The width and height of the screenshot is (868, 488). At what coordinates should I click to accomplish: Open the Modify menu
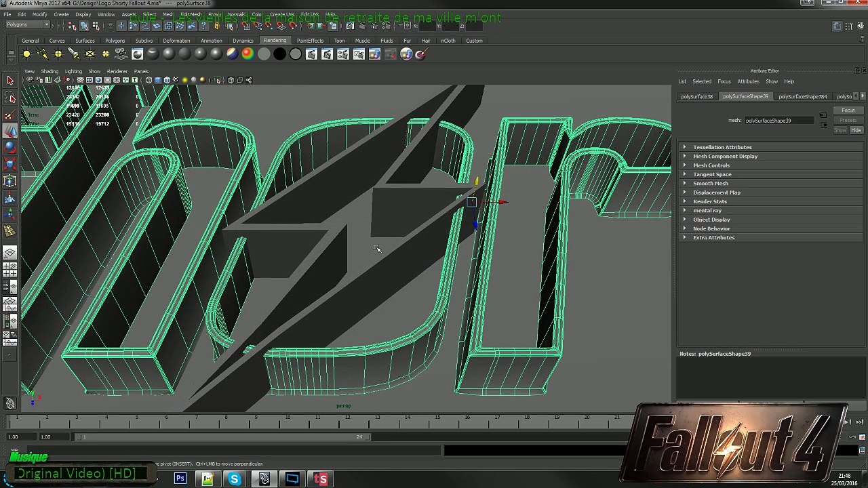[40, 14]
